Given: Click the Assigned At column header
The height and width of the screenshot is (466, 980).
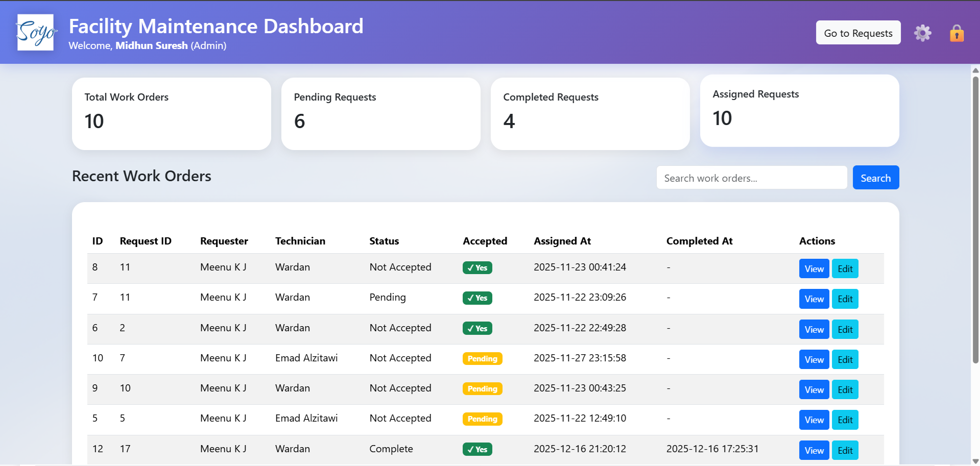Looking at the screenshot, I should (562, 241).
